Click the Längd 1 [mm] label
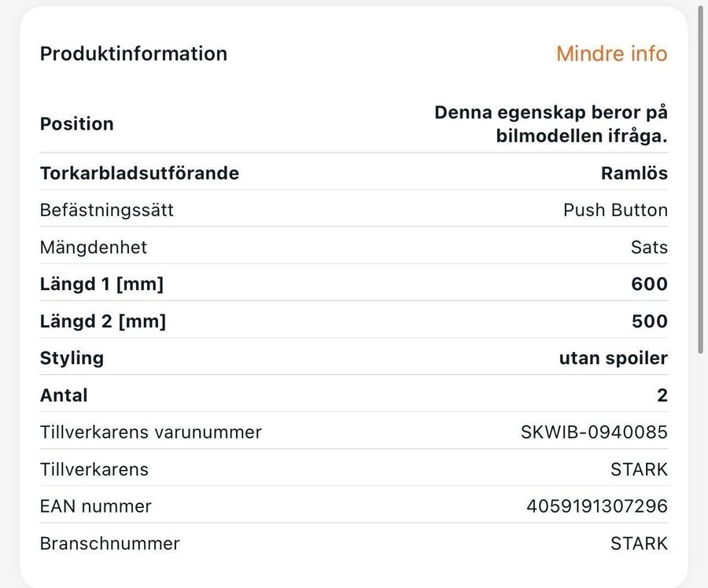The image size is (708, 588). pyautogui.click(x=101, y=284)
